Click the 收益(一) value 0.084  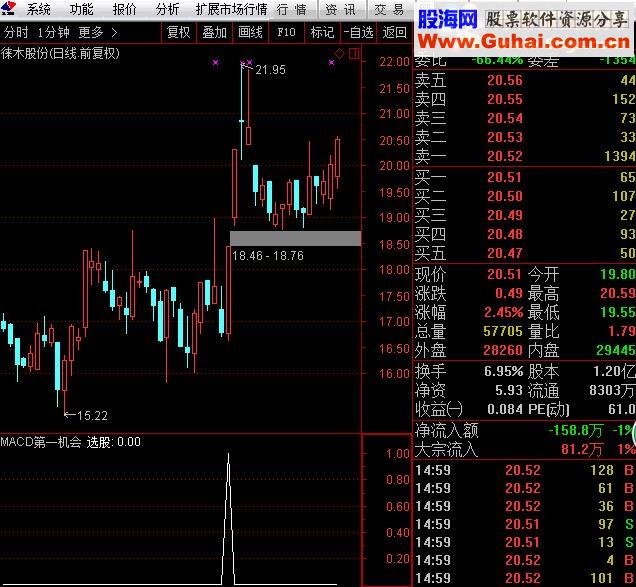pyautogui.click(x=505, y=409)
